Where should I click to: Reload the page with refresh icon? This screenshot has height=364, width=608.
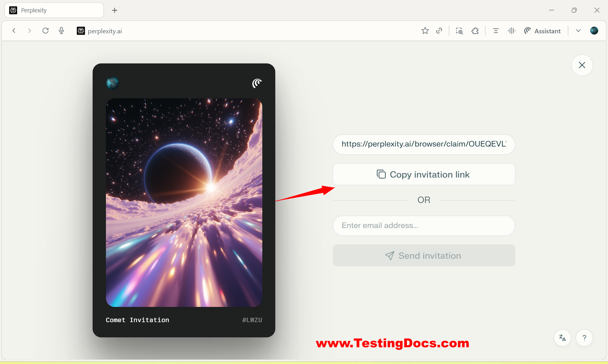click(x=45, y=31)
